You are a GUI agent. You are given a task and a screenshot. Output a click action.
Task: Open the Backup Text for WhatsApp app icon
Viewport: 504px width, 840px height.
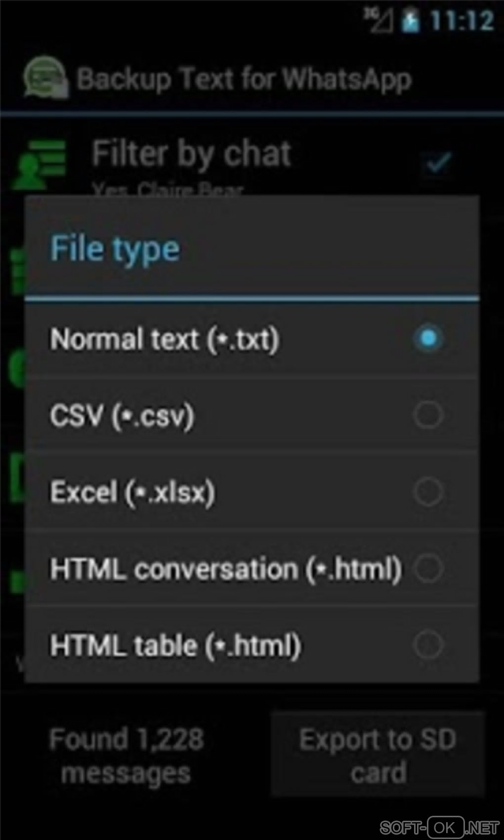tap(45, 77)
